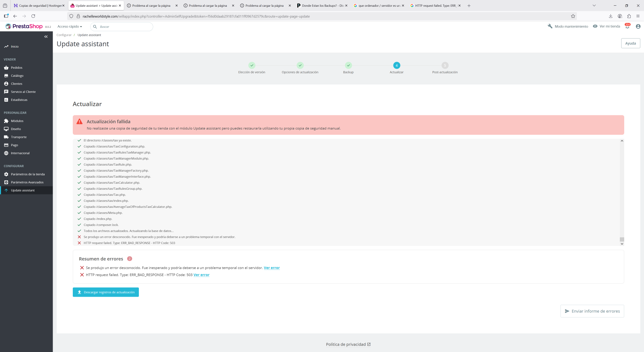Click the log scrollbar thumb

622,239
